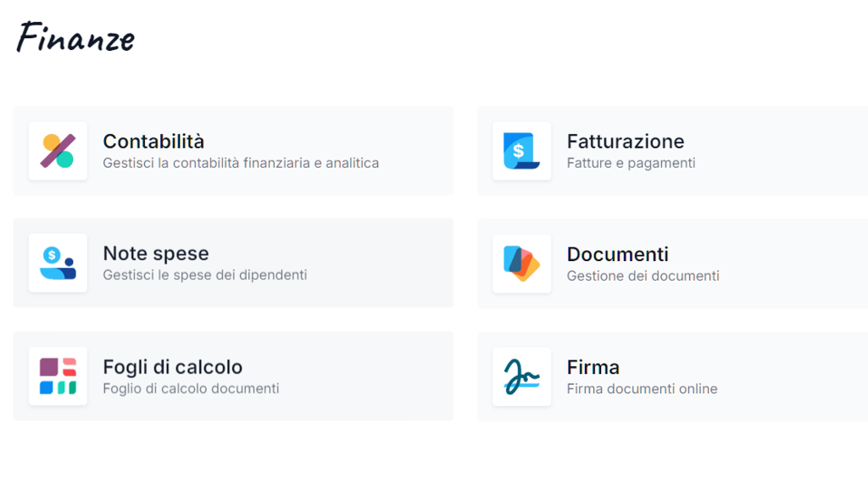The width and height of the screenshot is (868, 479).
Task: Select the Fatturazione invoice icon
Action: [x=521, y=151]
